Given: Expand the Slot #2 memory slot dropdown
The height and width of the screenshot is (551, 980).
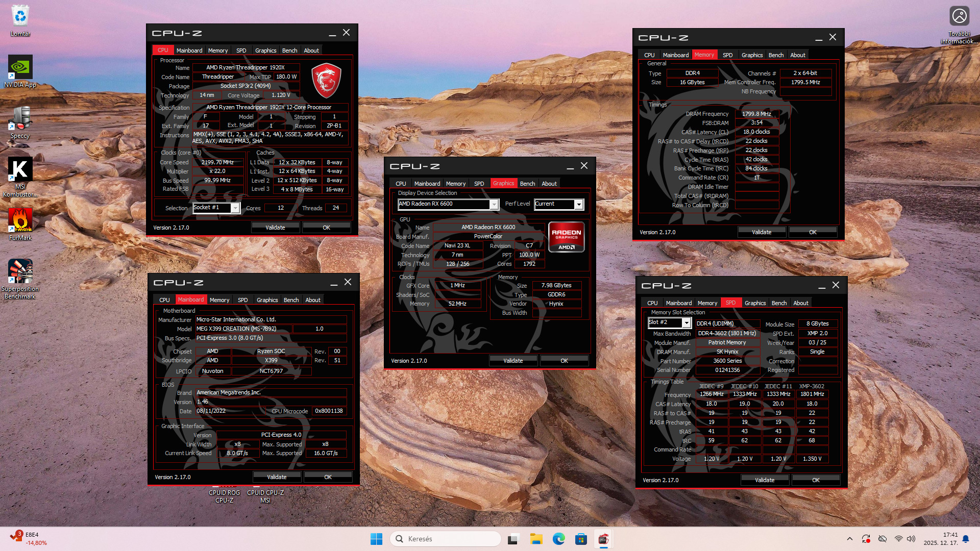Looking at the screenshot, I should tap(687, 323).
